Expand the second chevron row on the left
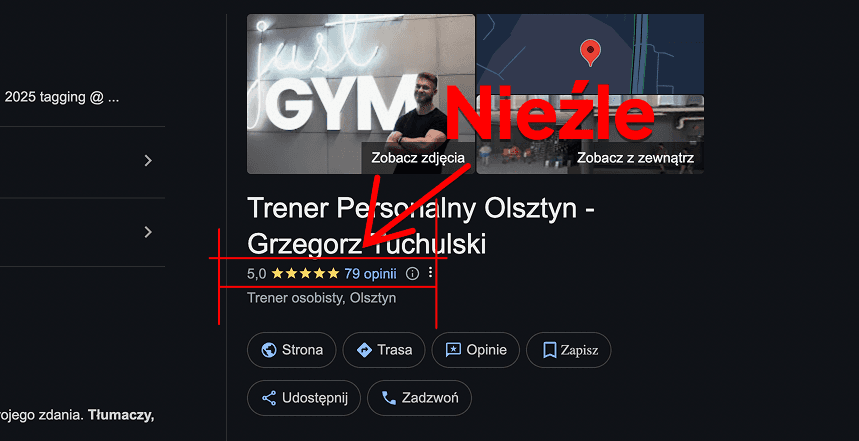The height and width of the screenshot is (441, 859). [x=147, y=232]
